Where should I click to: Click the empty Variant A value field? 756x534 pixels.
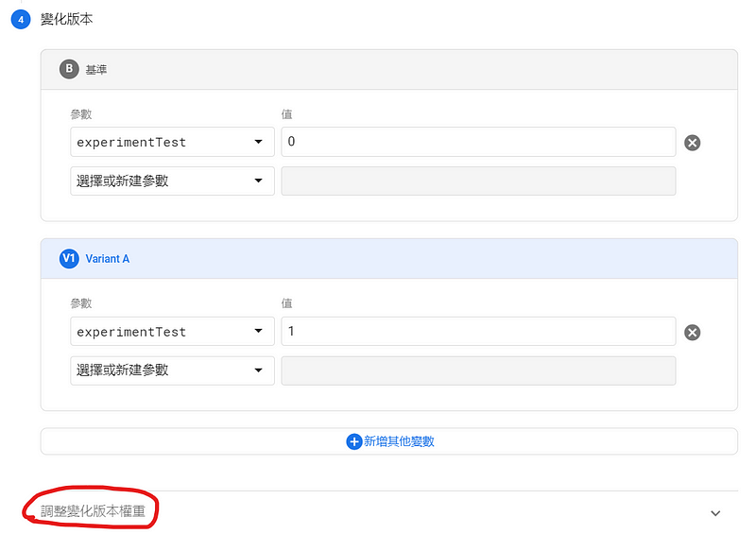(478, 370)
